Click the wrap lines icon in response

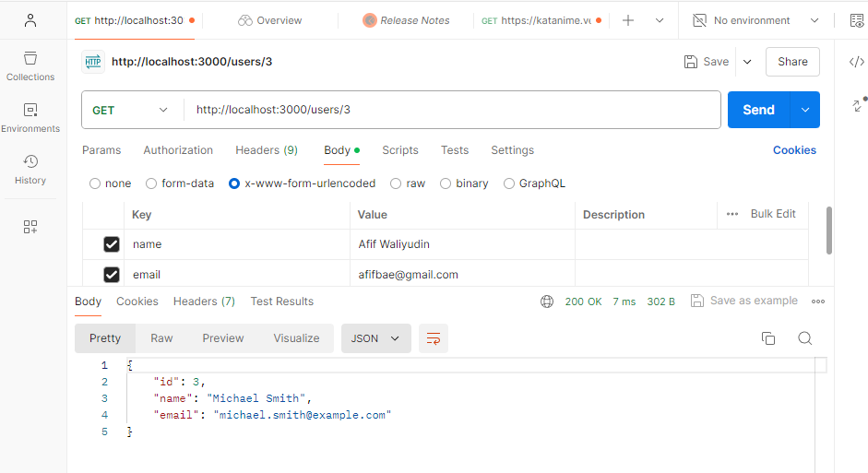coord(433,338)
